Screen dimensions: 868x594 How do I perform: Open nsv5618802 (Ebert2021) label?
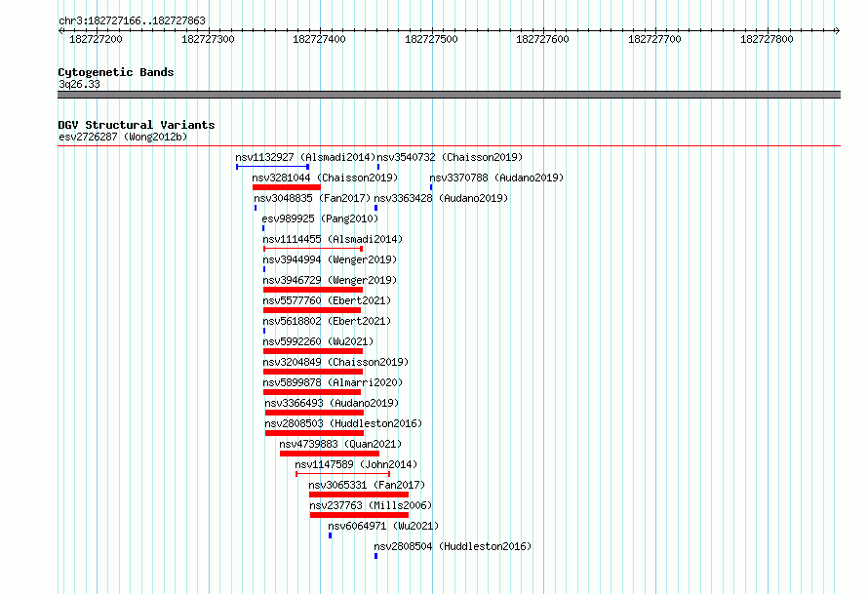327,321
